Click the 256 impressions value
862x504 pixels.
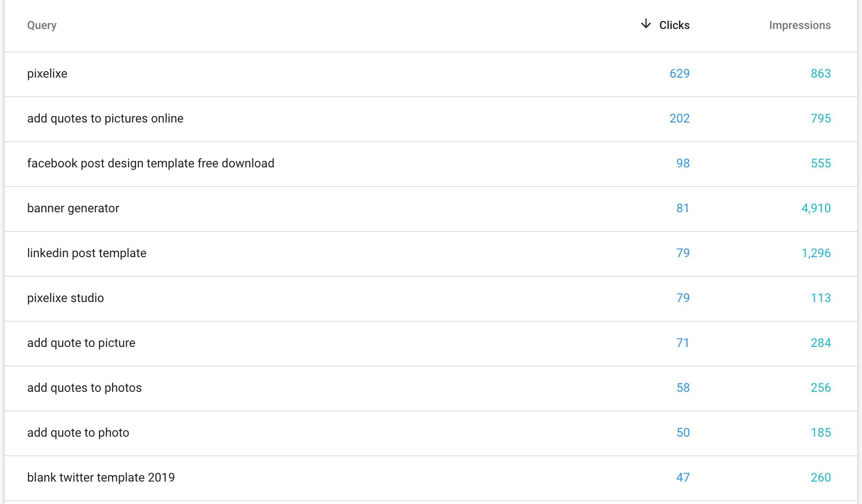tap(820, 388)
